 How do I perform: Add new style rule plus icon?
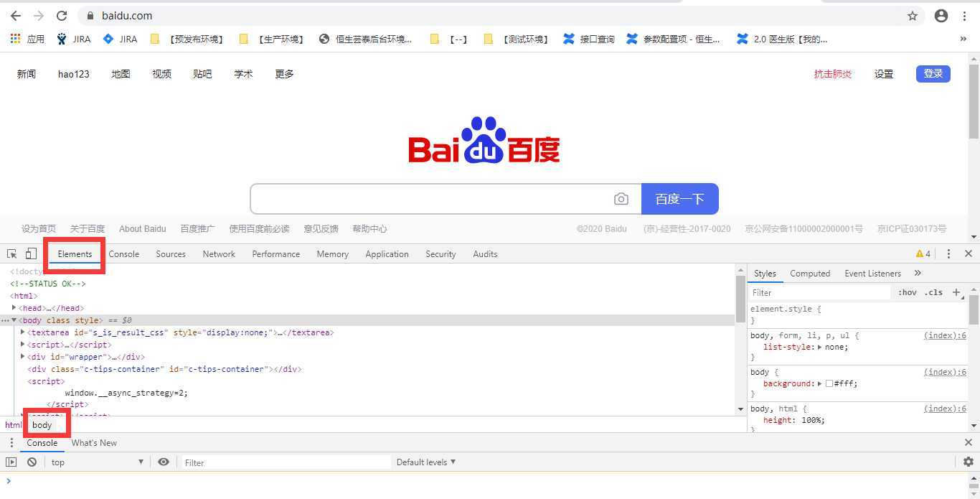(x=956, y=292)
